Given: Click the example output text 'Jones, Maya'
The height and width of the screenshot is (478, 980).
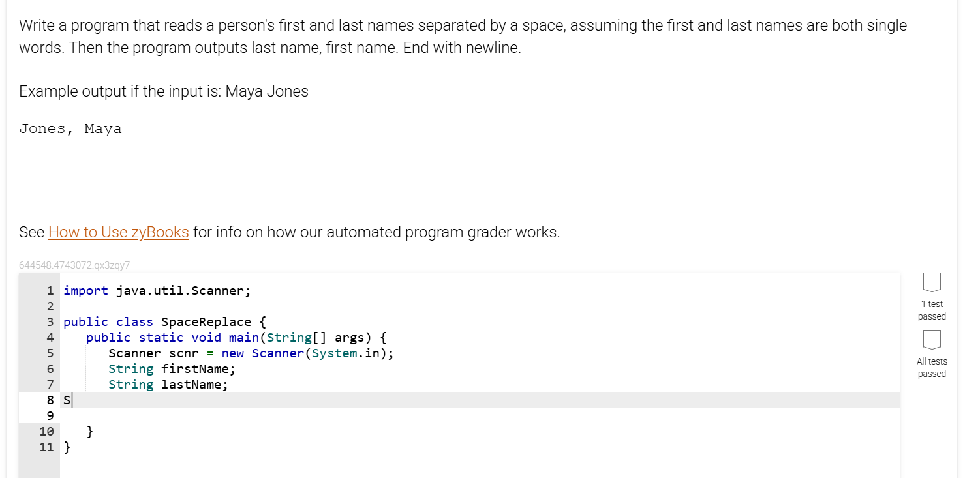Looking at the screenshot, I should (70, 128).
